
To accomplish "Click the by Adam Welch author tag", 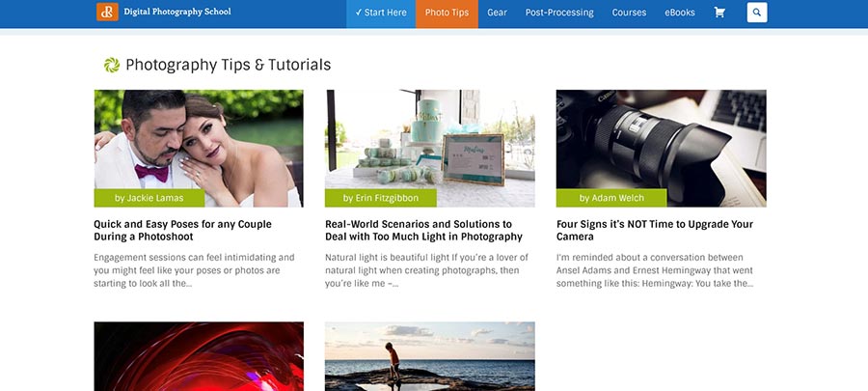I will pos(611,198).
